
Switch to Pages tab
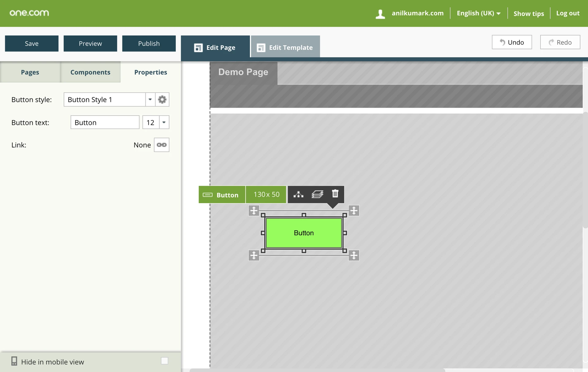(30, 72)
